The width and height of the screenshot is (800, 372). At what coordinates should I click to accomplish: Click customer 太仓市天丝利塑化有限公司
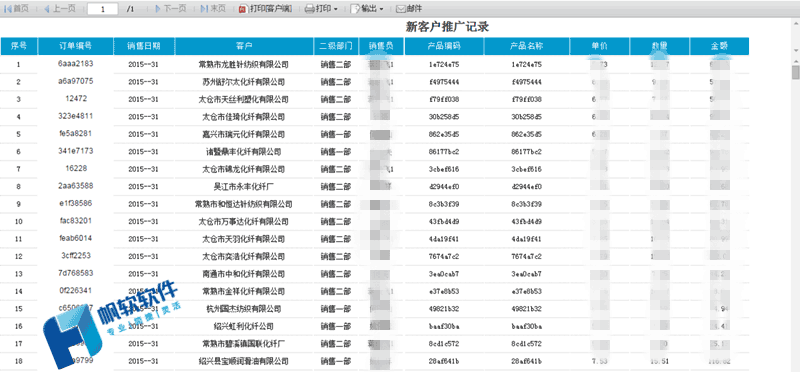pyautogui.click(x=243, y=100)
